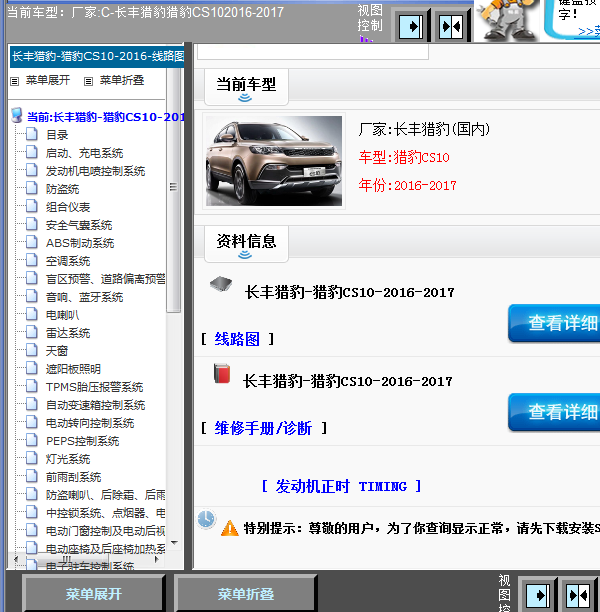Click 查看详细 button for 线路图
Screen dimensions: 600x612
click(554, 323)
